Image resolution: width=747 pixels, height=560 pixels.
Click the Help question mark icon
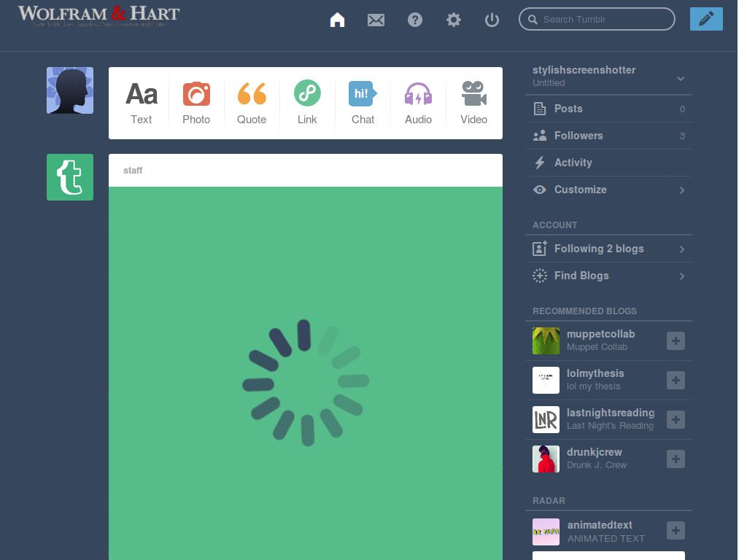(x=415, y=20)
